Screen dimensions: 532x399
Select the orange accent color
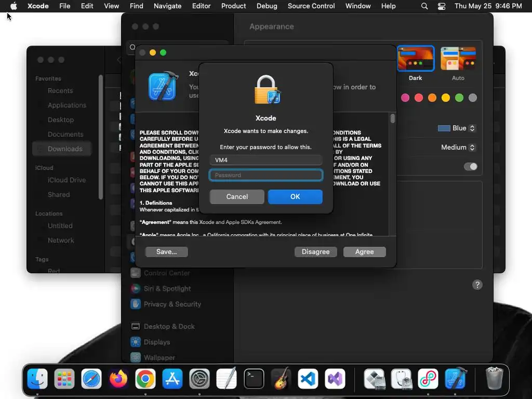point(432,98)
